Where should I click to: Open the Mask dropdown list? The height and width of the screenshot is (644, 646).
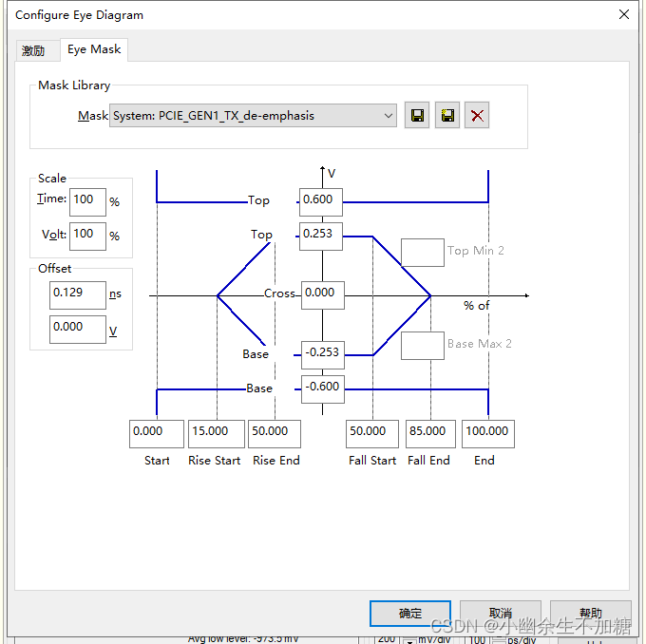tap(253, 116)
